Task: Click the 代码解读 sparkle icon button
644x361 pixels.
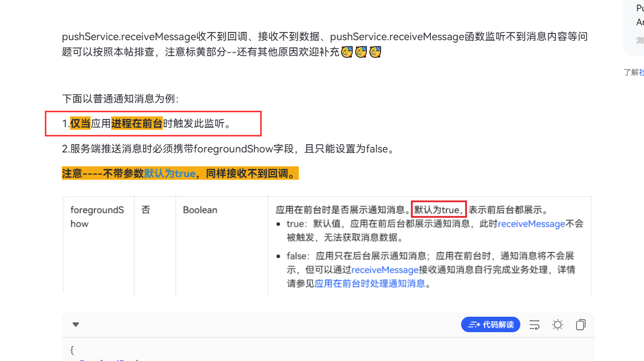Action: pyautogui.click(x=490, y=324)
